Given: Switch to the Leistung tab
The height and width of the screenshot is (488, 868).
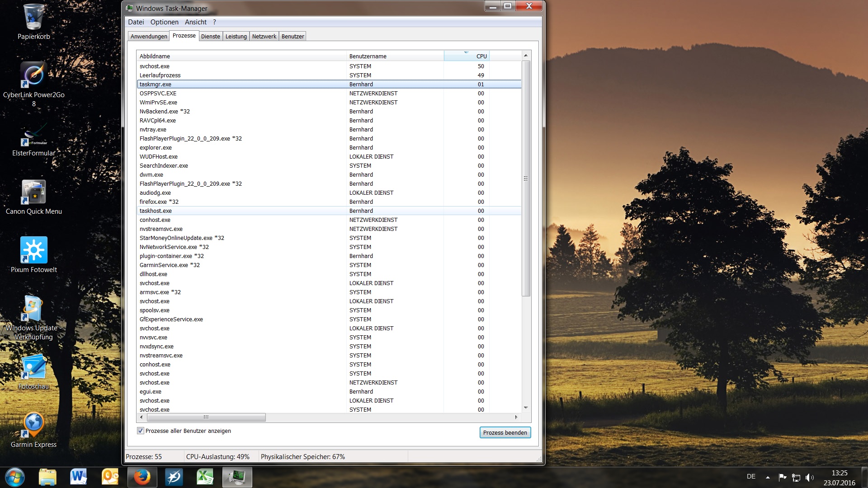Looking at the screenshot, I should 236,37.
